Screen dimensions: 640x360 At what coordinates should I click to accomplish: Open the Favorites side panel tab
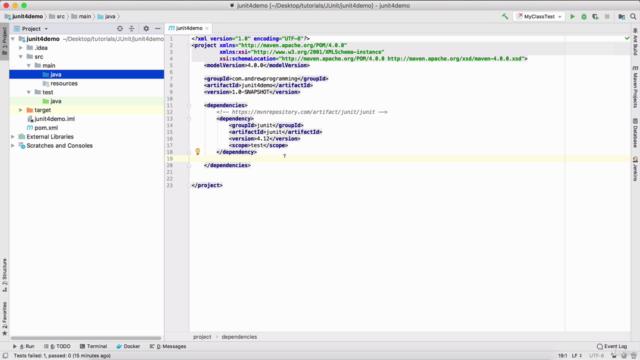click(x=4, y=319)
